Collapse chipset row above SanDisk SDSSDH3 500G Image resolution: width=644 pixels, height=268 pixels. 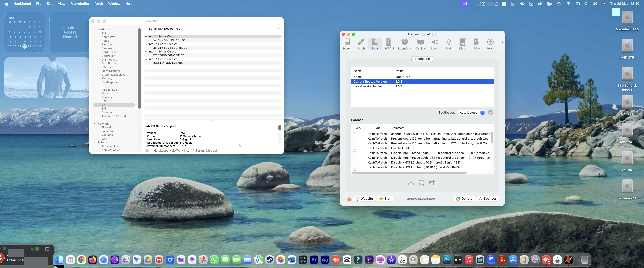click(146, 36)
